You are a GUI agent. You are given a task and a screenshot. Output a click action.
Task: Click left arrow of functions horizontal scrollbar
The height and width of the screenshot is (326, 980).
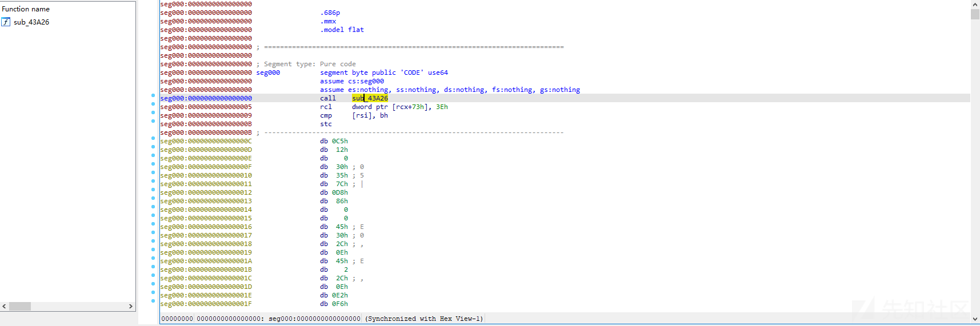point(4,307)
